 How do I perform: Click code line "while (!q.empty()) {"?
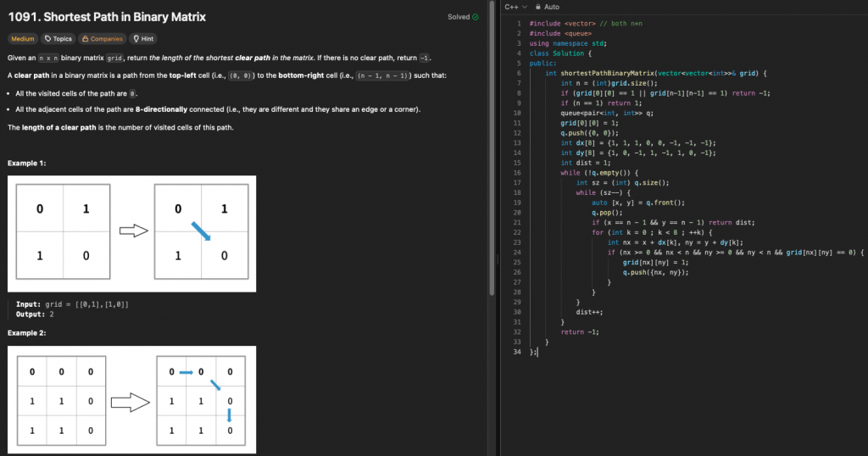tap(599, 173)
